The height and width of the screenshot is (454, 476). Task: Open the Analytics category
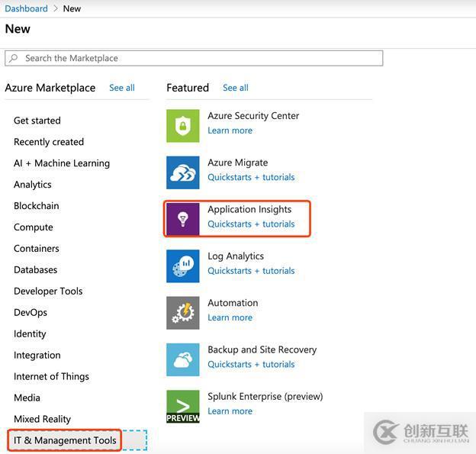[x=33, y=185]
